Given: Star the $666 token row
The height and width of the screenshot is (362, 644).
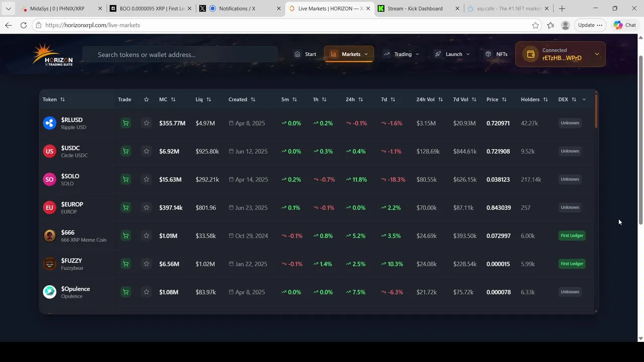Looking at the screenshot, I should 146,236.
